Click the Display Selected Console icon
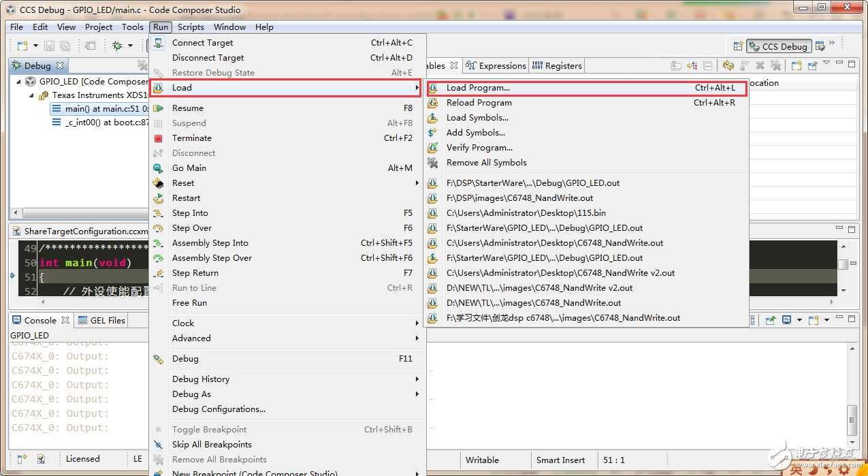 click(786, 320)
